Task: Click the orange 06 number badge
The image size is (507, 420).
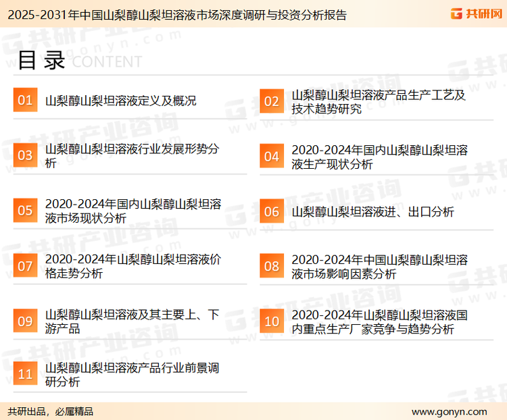Action: click(272, 211)
